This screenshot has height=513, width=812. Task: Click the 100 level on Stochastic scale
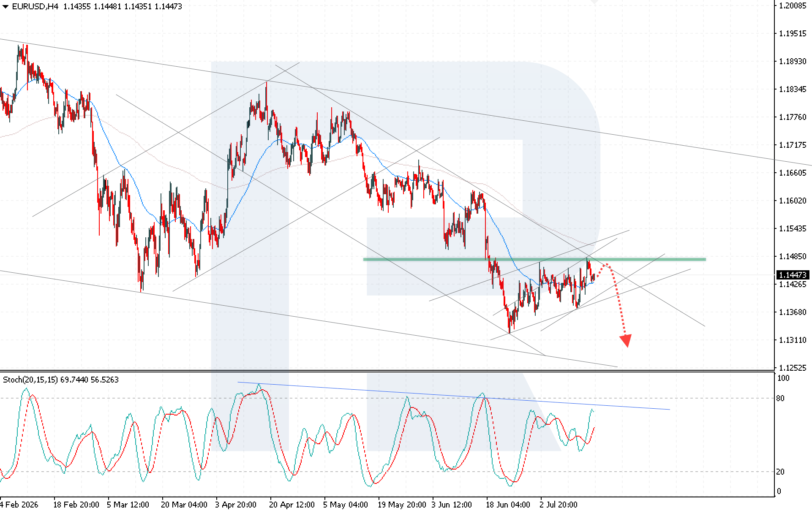tap(784, 378)
